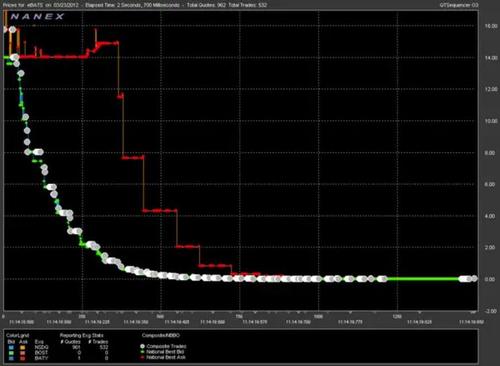This screenshot has height=366, width=500.
Task: Click the NANEX logo on the chart
Action: click(x=37, y=16)
